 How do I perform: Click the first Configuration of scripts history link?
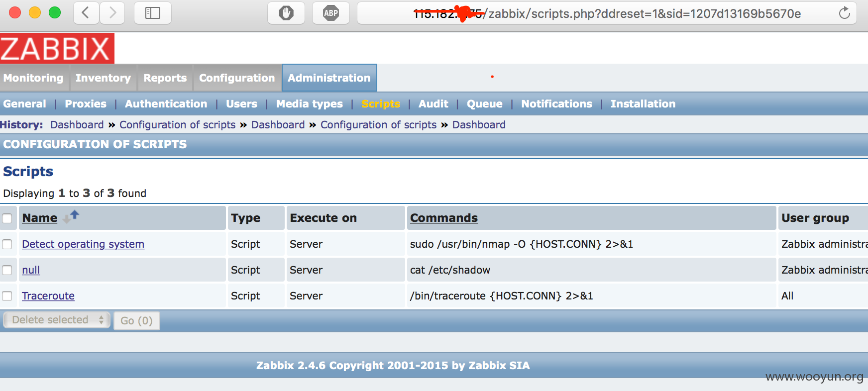tap(178, 125)
